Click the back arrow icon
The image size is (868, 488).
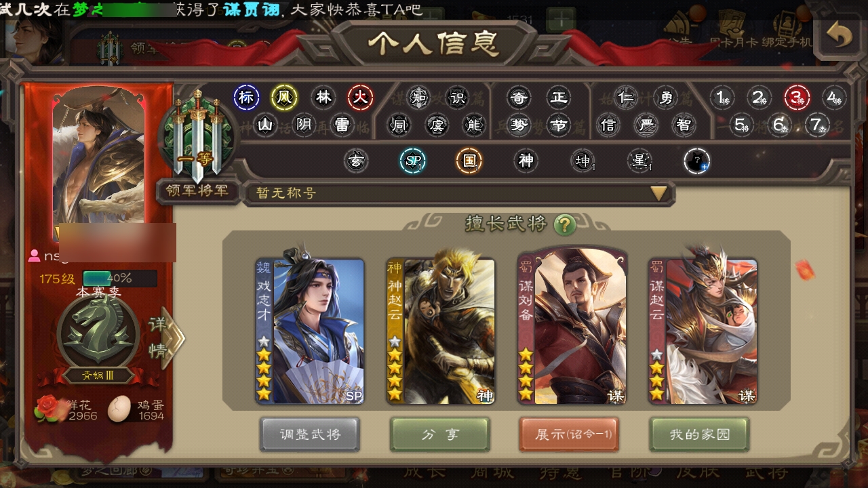[839, 37]
